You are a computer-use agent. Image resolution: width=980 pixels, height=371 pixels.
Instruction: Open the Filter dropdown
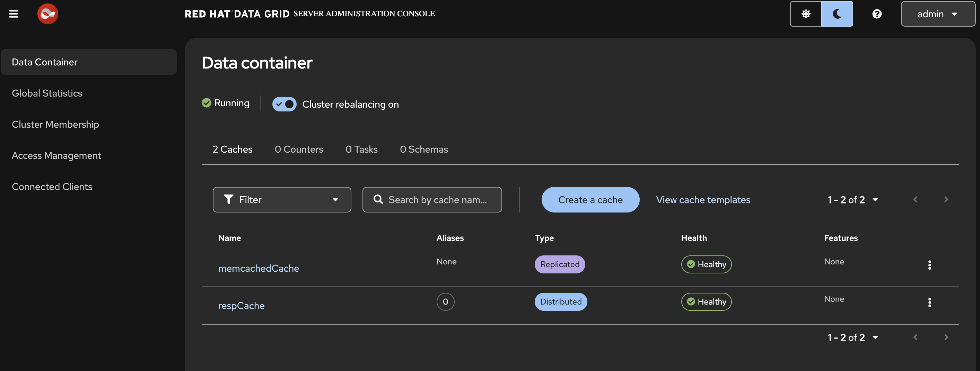tap(281, 200)
